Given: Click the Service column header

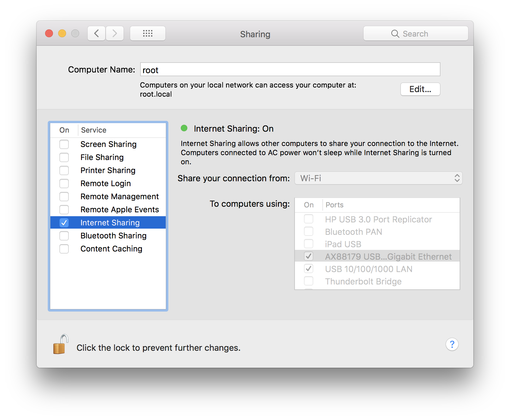Looking at the screenshot, I should (x=93, y=130).
